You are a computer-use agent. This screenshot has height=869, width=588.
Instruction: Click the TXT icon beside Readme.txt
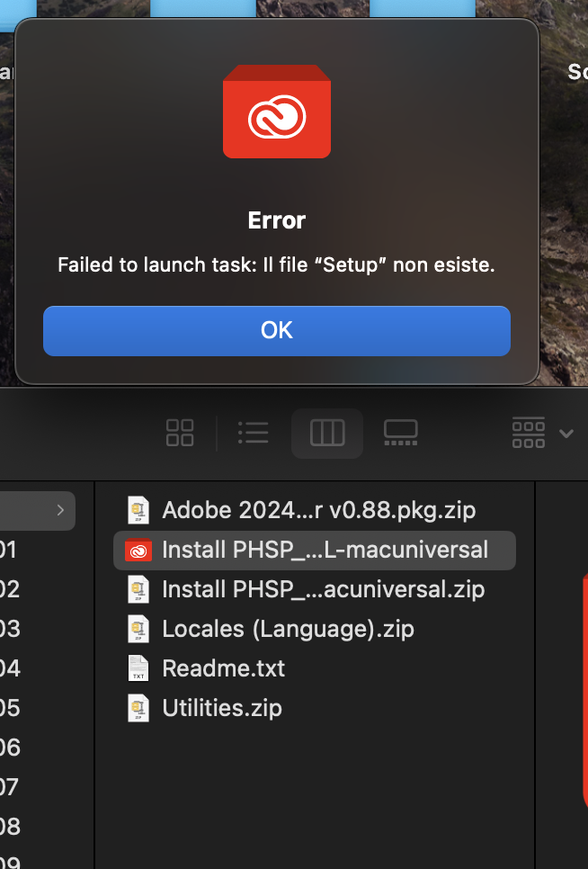pos(138,668)
